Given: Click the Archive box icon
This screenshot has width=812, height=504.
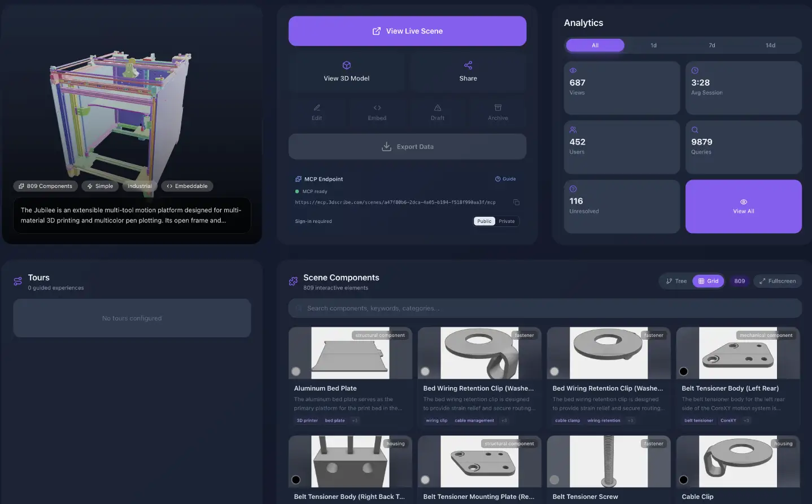Looking at the screenshot, I should click(x=498, y=108).
